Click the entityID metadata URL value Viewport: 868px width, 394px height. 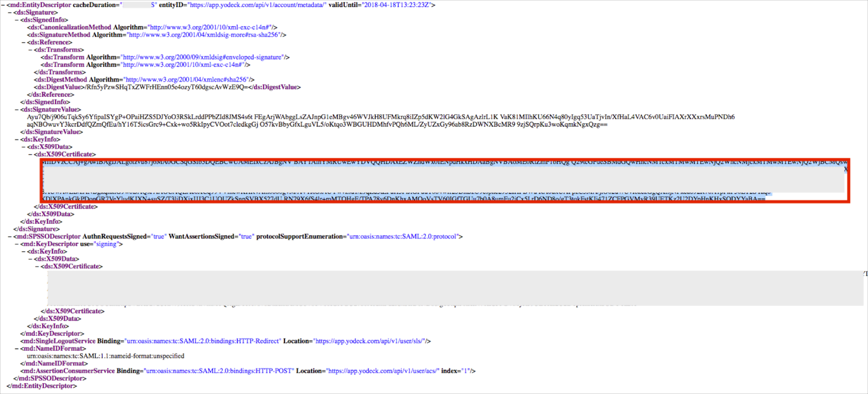coord(254,5)
